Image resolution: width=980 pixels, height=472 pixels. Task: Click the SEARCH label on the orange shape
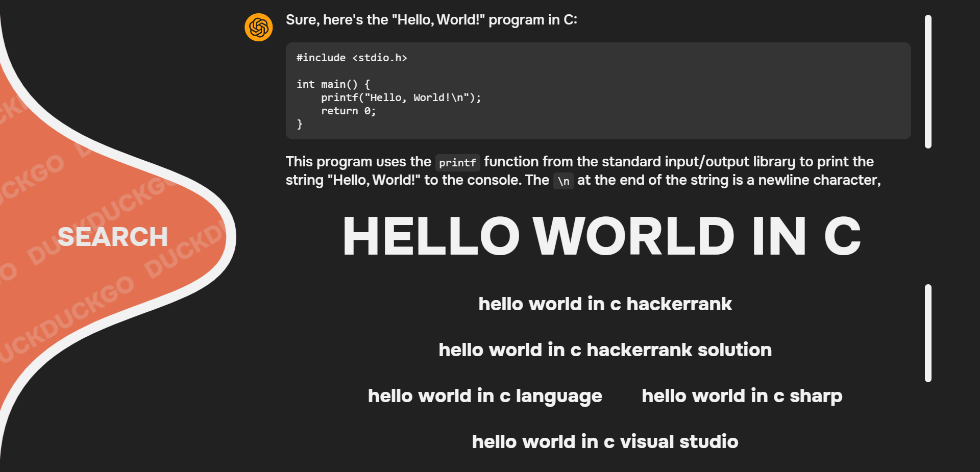point(113,237)
